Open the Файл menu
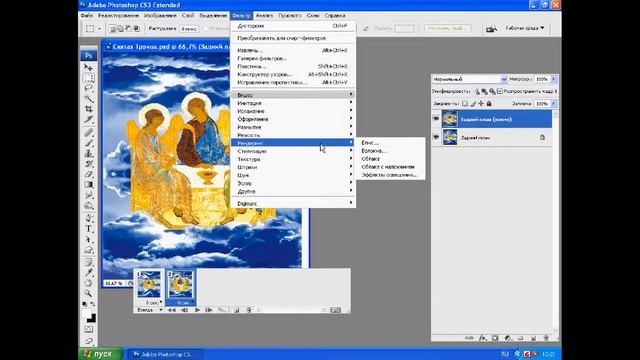 87,16
